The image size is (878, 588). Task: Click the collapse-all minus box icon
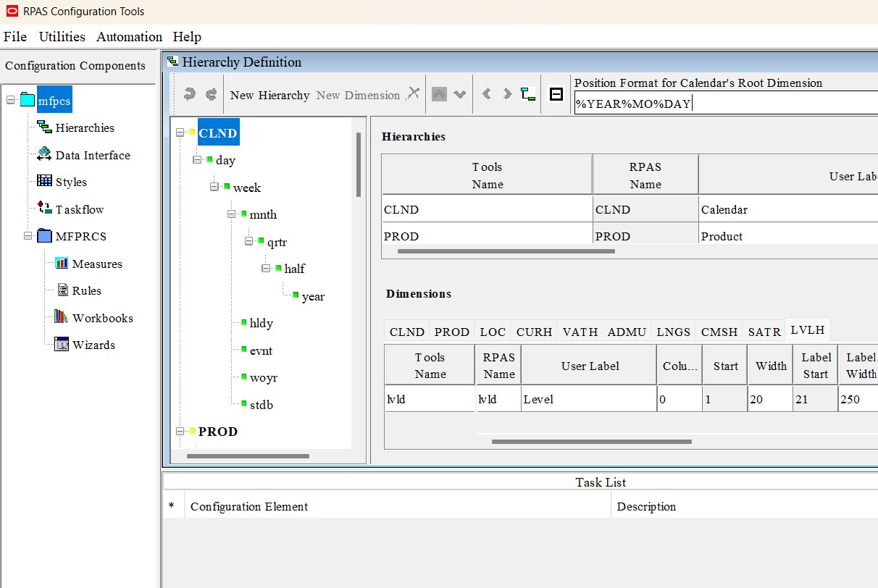click(x=556, y=94)
